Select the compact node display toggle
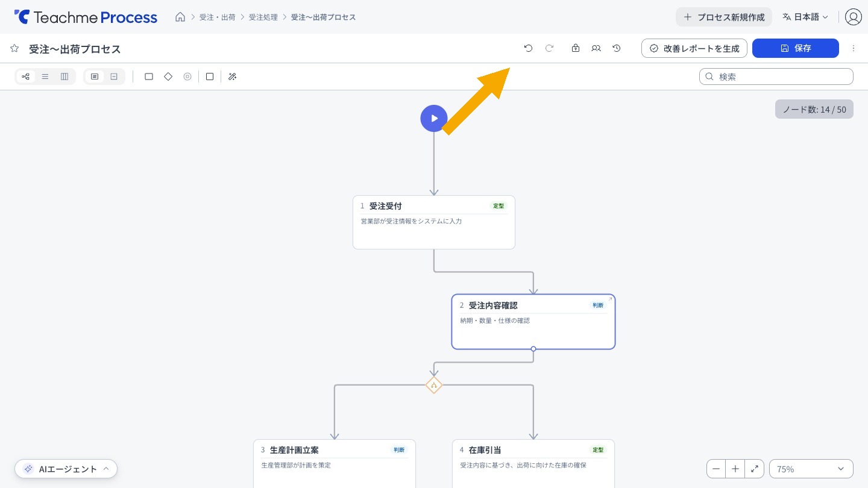 114,77
